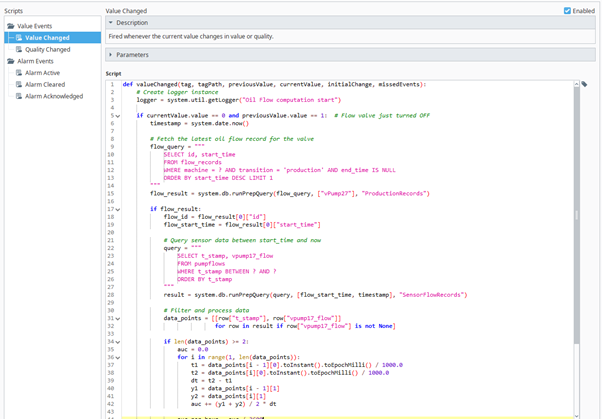This screenshot has height=419, width=602.
Task: Select the Alarm Cleared script icon
Action: tap(19, 84)
